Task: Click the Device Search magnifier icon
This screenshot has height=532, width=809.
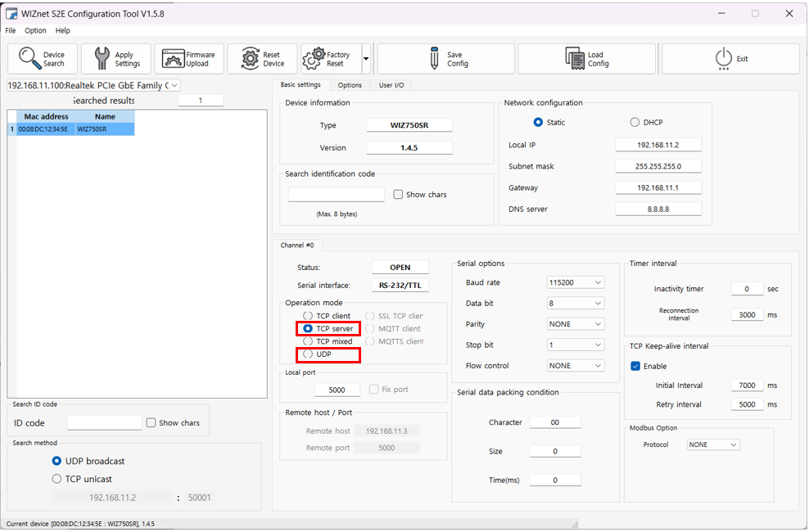Action: click(30, 59)
